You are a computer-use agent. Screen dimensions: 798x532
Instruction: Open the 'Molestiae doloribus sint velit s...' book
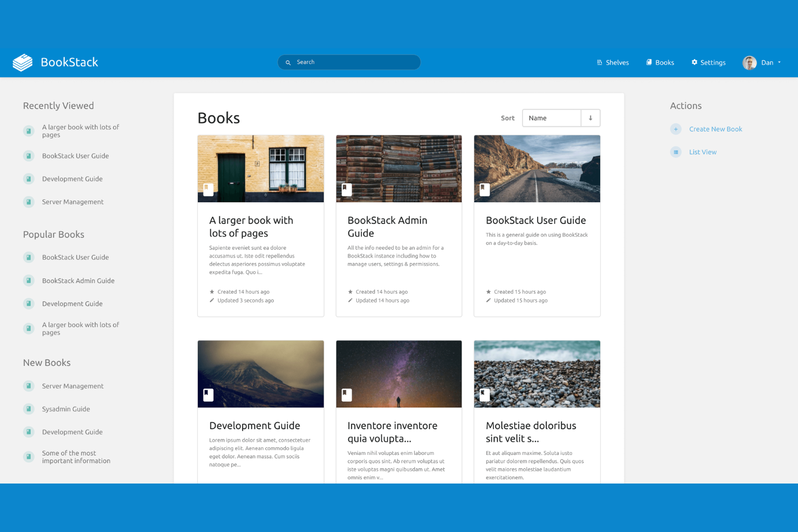(531, 432)
